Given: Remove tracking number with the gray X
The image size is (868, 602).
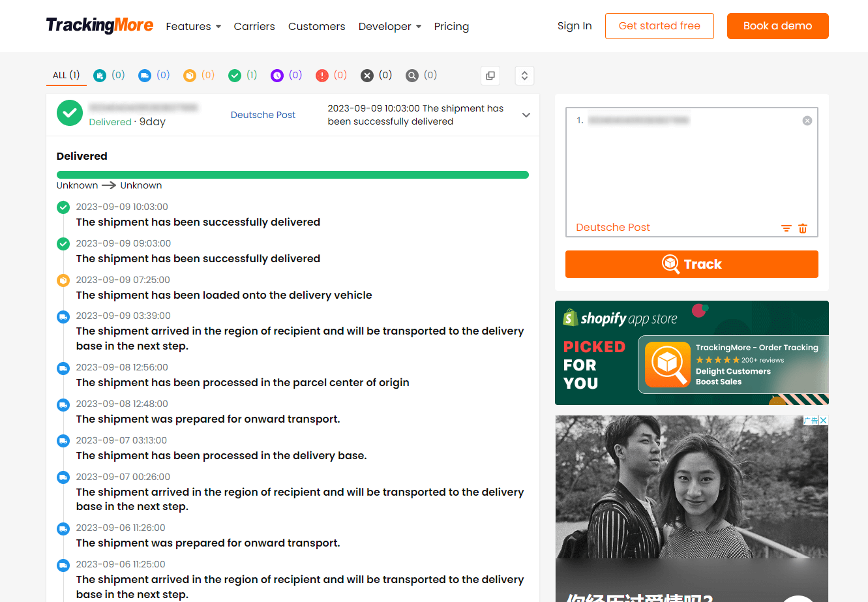Looking at the screenshot, I should (807, 121).
